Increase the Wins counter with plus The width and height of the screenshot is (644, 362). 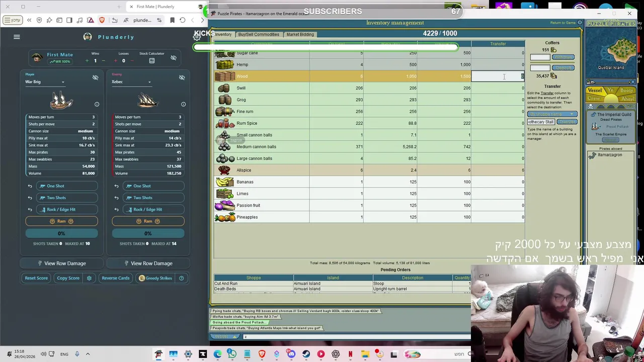[87, 61]
